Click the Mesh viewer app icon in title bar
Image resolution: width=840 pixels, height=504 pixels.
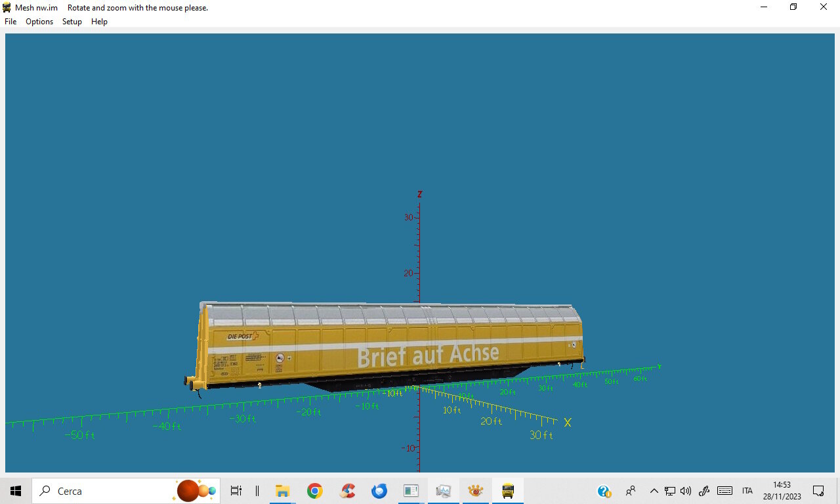tap(7, 7)
